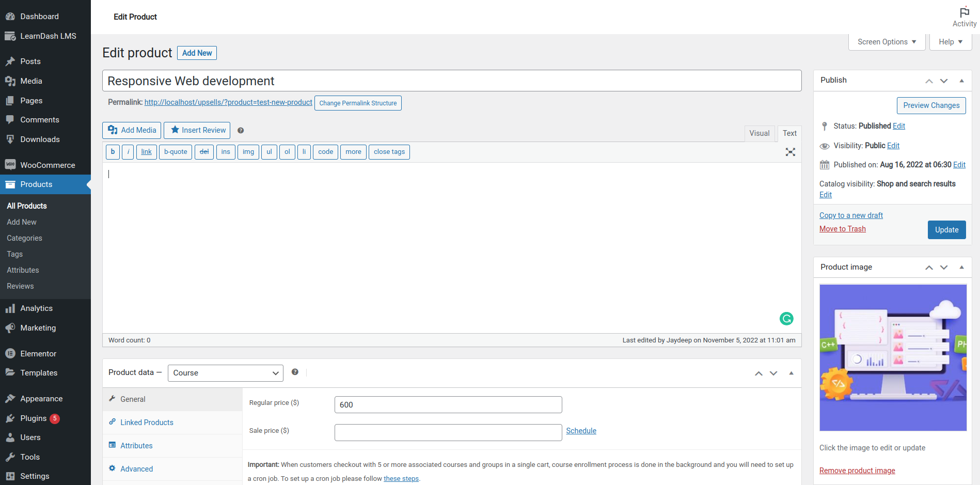Enter distraction-free fullscreen writing mode
Viewport: 980px width, 485px height.
point(790,152)
